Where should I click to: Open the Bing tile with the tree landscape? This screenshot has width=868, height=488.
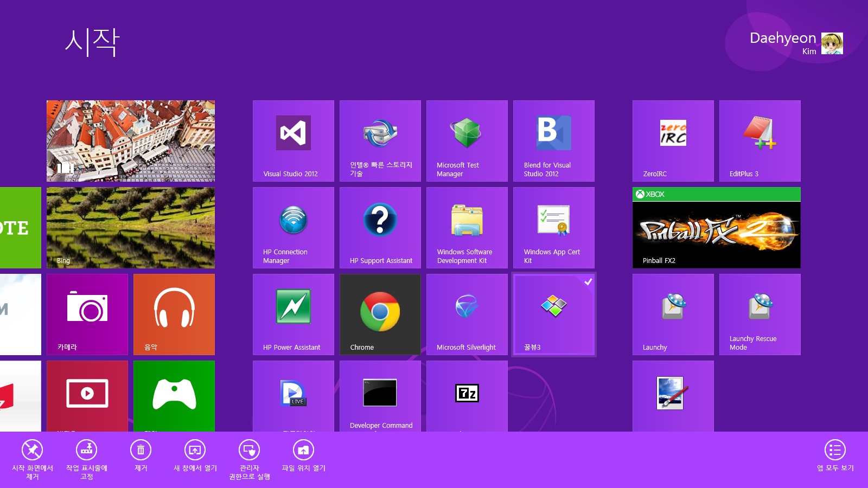(131, 228)
